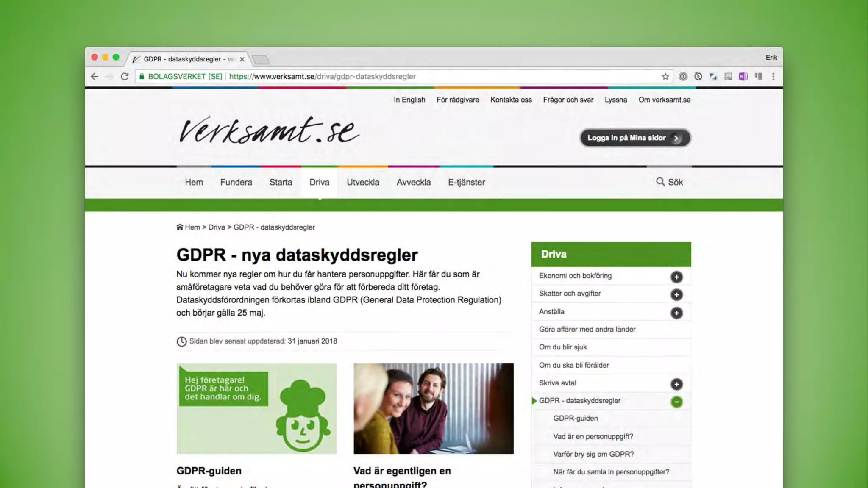Open Chrome three-dot menu
The height and width of the screenshot is (488, 868).
(773, 77)
